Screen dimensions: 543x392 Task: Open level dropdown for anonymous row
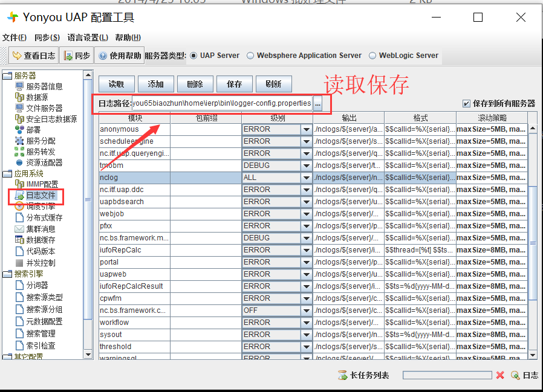(x=306, y=129)
